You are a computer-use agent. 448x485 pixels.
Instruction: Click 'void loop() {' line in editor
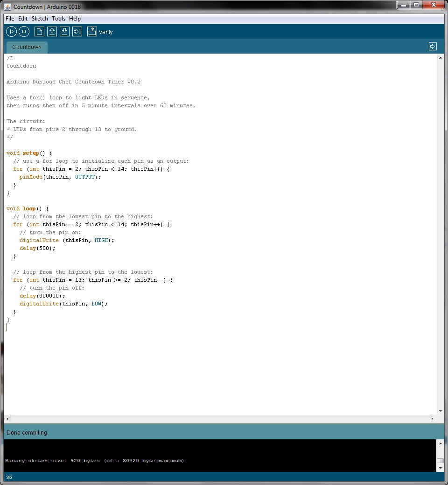(27, 208)
